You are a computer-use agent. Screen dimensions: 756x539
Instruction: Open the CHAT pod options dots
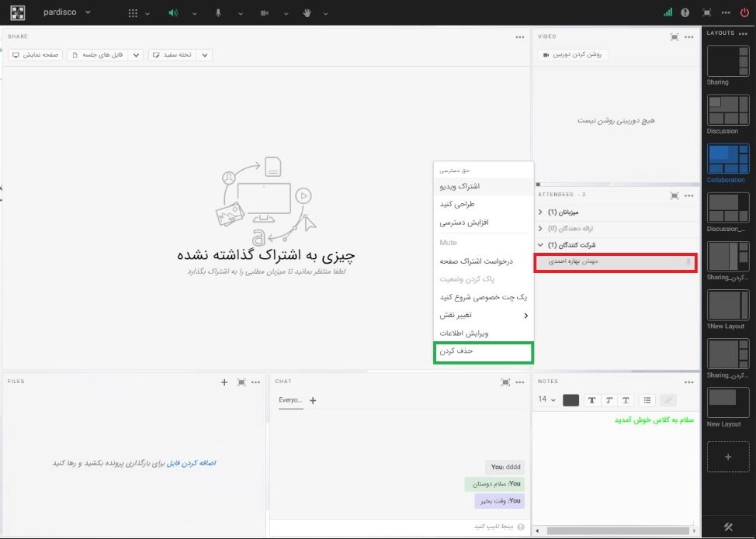point(520,382)
